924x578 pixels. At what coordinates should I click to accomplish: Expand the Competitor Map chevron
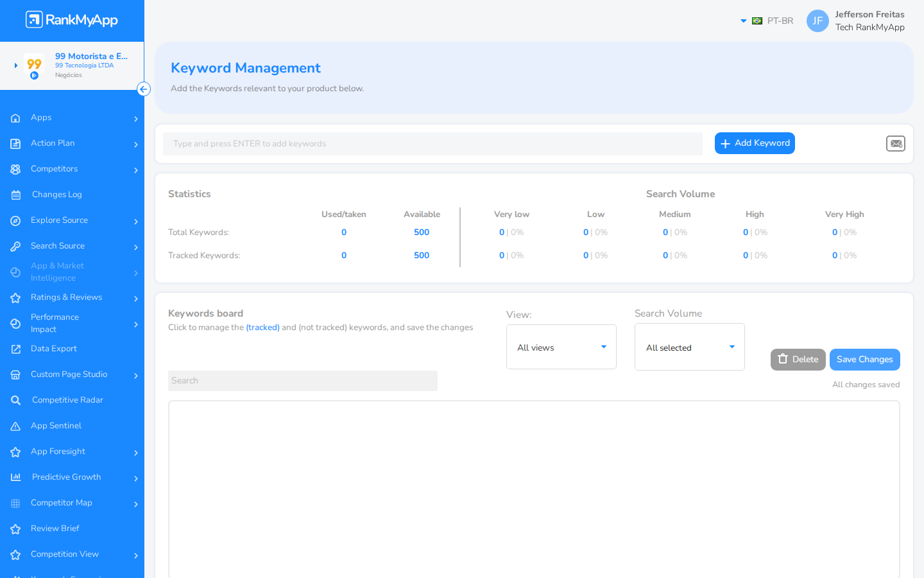coord(136,504)
